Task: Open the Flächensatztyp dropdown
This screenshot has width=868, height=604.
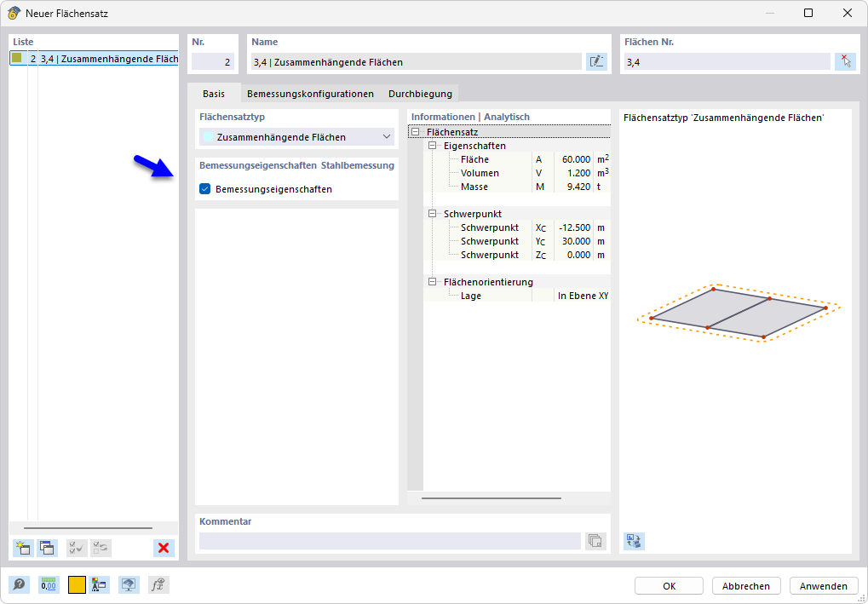Action: click(x=296, y=137)
